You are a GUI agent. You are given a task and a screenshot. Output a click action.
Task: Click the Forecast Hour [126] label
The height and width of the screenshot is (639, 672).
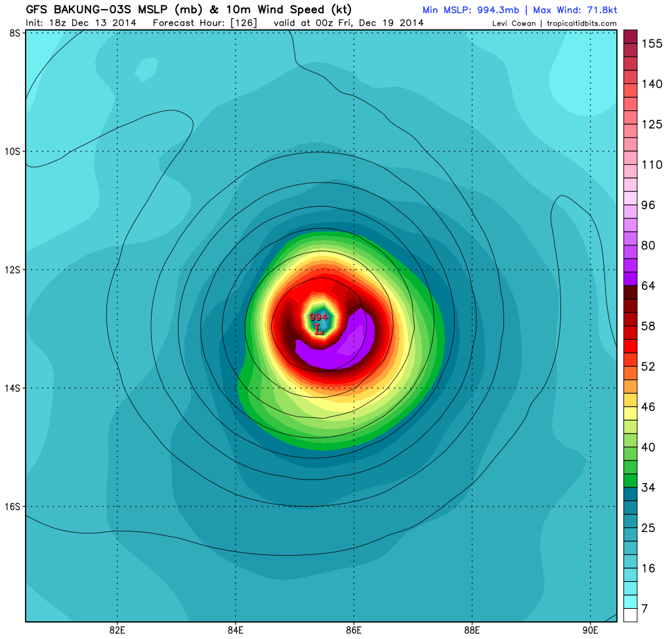(x=205, y=23)
